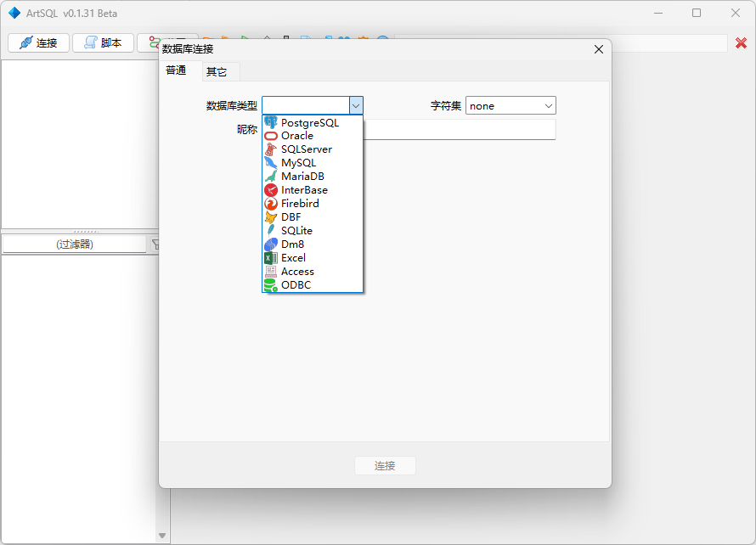Click the MySQL dolphin icon
Screen dimensions: 756x545
271,163
